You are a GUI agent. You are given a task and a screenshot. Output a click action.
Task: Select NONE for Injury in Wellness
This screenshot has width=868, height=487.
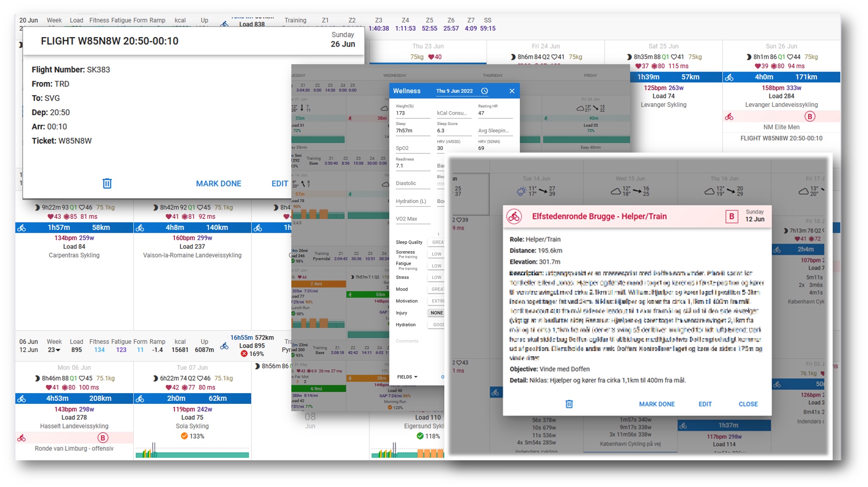pyautogui.click(x=437, y=313)
